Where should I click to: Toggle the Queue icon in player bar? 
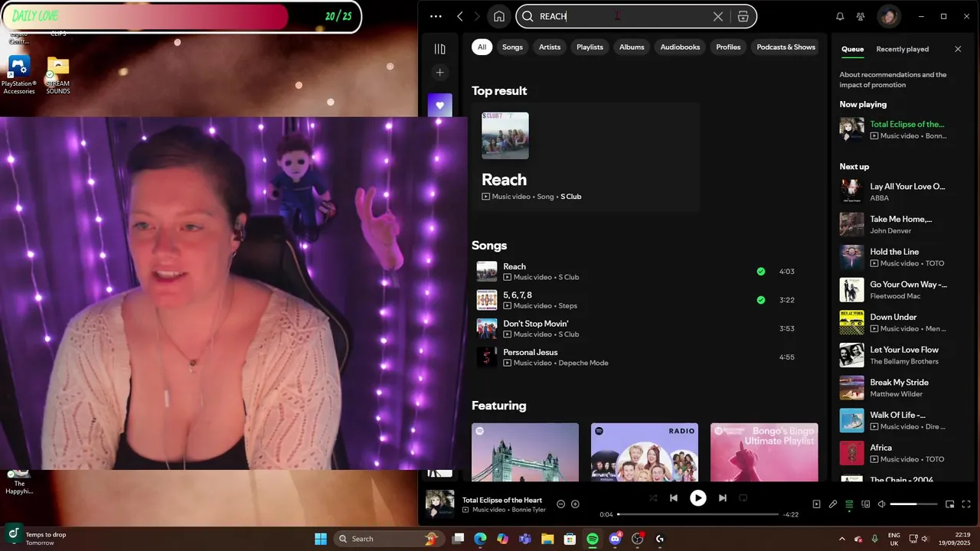[849, 504]
